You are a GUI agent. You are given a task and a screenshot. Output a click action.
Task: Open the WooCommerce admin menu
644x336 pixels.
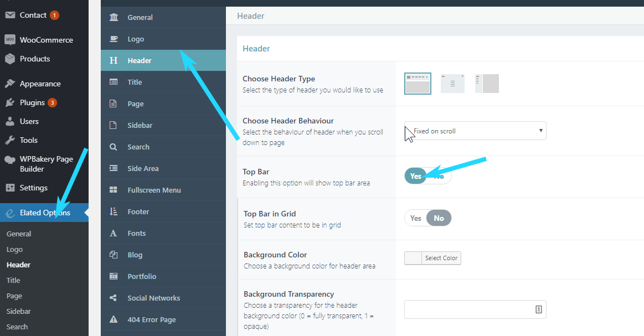tap(44, 40)
